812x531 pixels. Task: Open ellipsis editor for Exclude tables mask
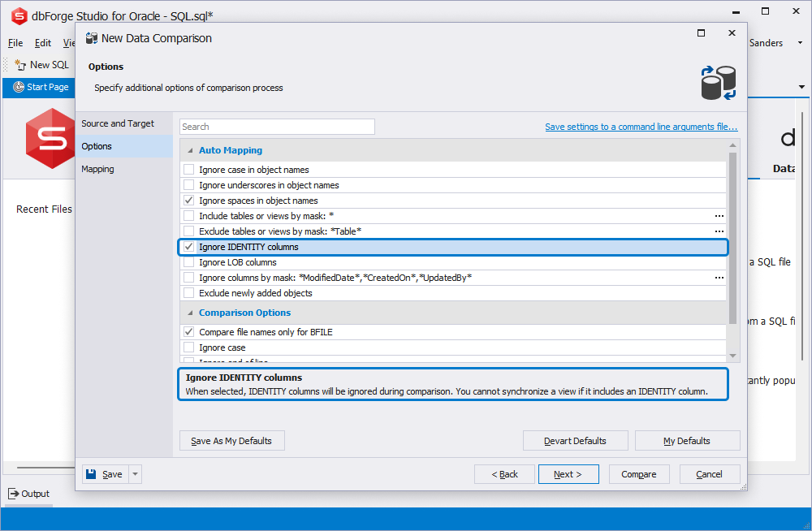coord(719,231)
